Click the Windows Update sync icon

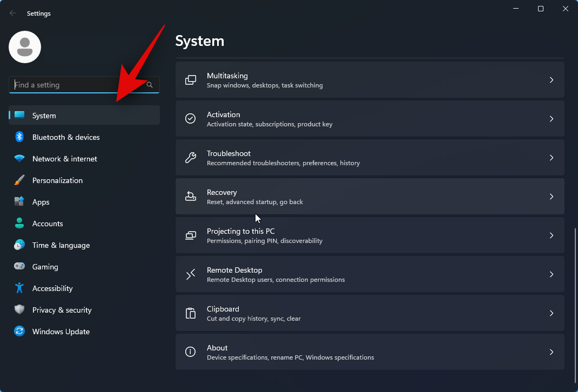point(19,332)
